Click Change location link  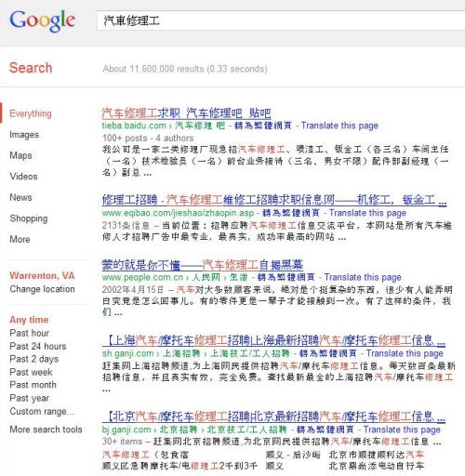42,289
